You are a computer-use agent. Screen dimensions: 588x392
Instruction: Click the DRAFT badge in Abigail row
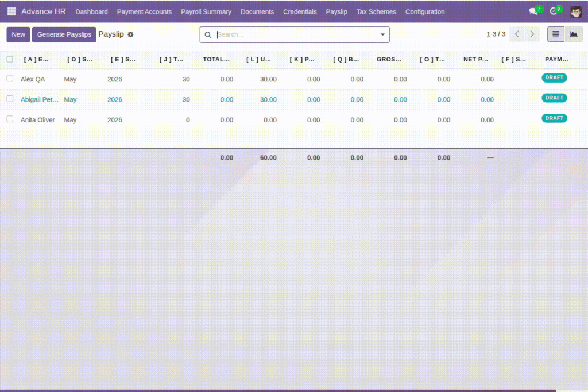tap(554, 98)
